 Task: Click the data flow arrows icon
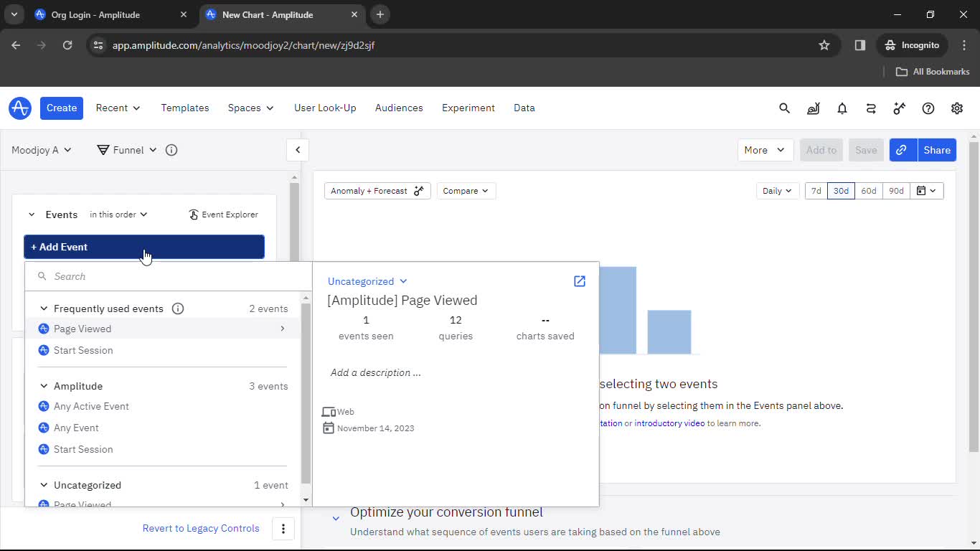coord(871,108)
